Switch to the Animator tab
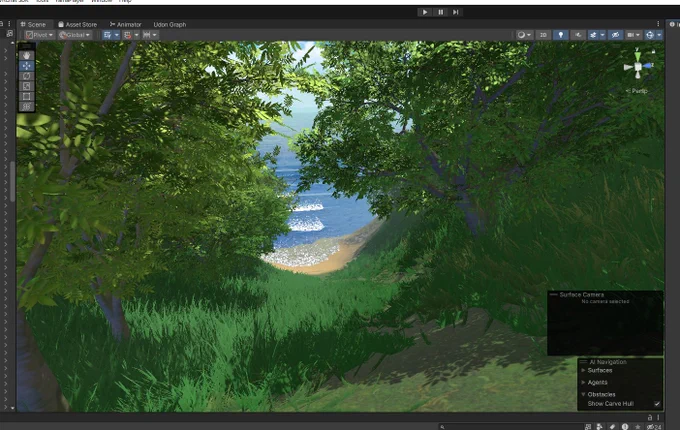Image resolution: width=680 pixels, height=430 pixels. 125,24
